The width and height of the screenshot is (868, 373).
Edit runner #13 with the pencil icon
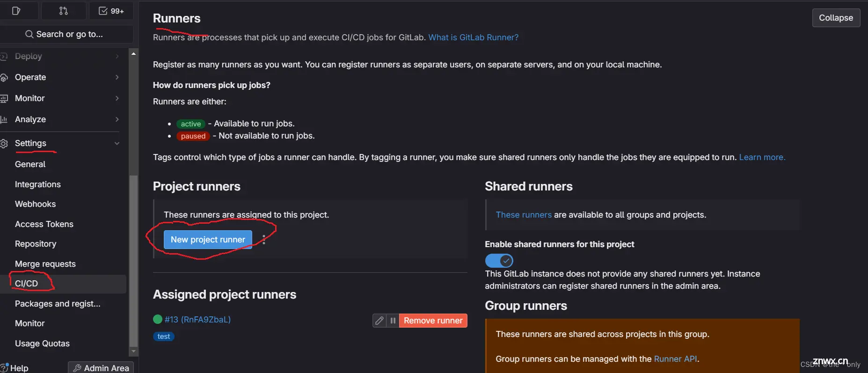pyautogui.click(x=379, y=321)
